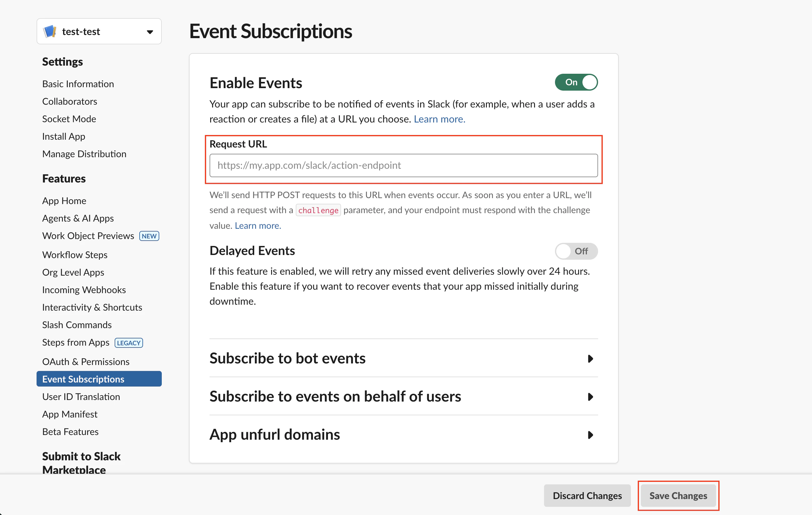Screen dimensions: 812x515
Task: Select Event Subscriptions in the sidebar
Action: click(99, 379)
